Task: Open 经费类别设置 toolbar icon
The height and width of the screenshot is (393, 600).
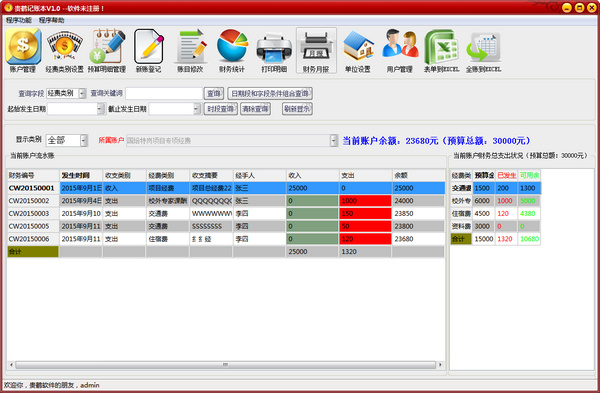Action: (64, 51)
